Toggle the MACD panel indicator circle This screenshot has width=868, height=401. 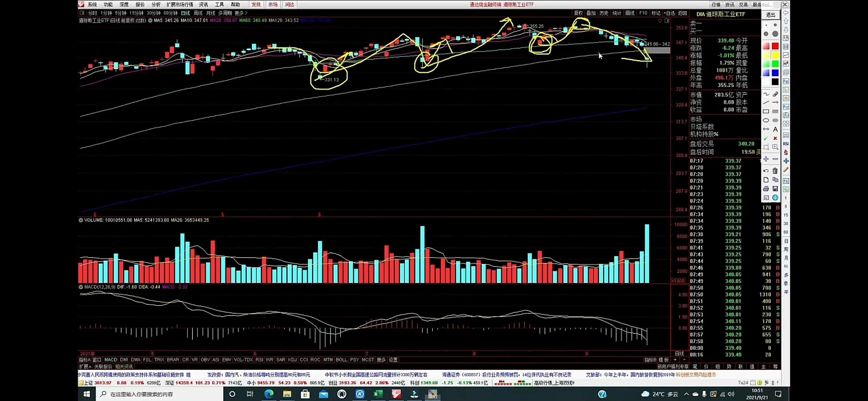[x=80, y=287]
